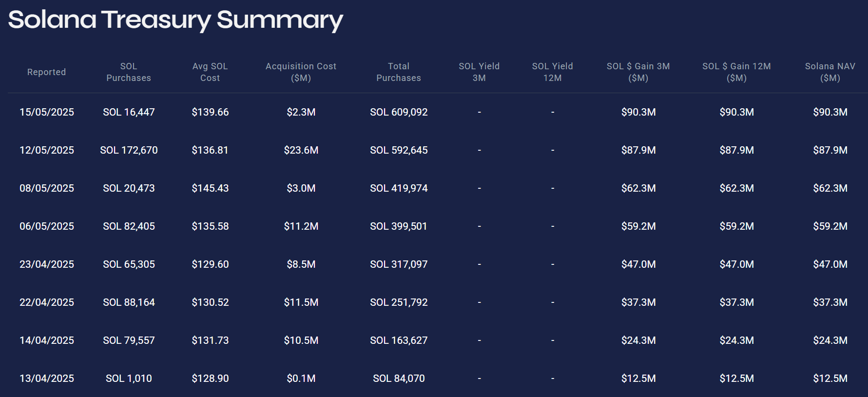The width and height of the screenshot is (868, 397).
Task: Click the SOL 172,670 purchase value
Action: 129,150
